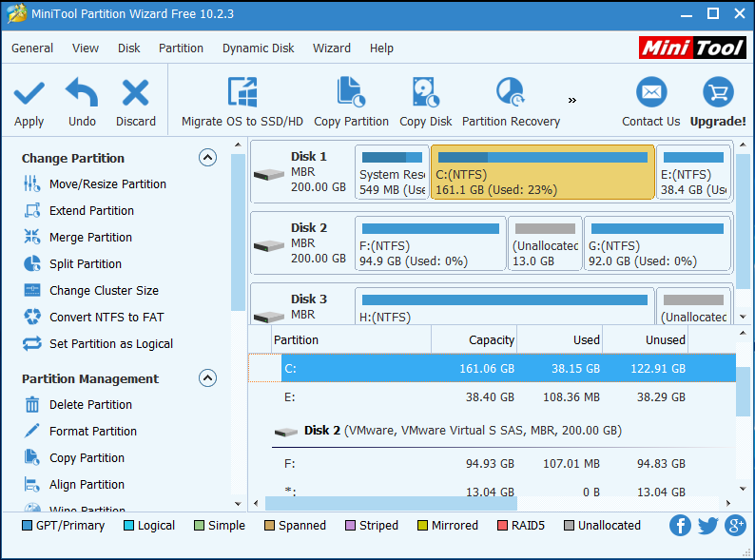The width and height of the screenshot is (755, 560).
Task: Click the partition list vertical scrollbar down arrow
Action: [743, 489]
